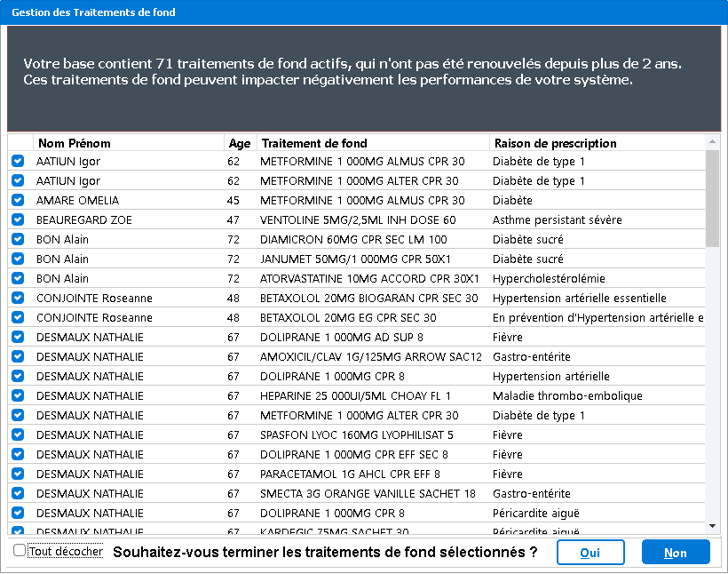Click 'Hypertension artérielle essentielle' reason
Viewport: 728px width, 574px height.
pos(580,298)
